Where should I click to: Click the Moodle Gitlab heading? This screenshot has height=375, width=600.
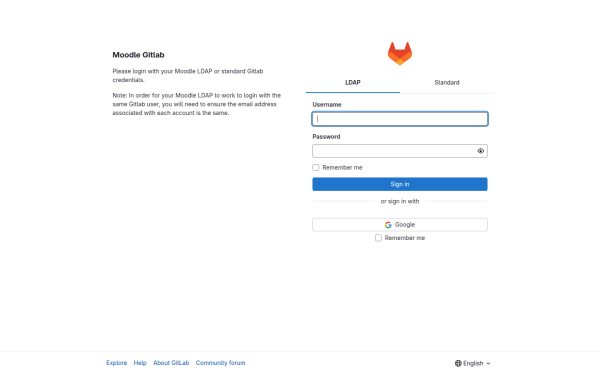point(139,55)
